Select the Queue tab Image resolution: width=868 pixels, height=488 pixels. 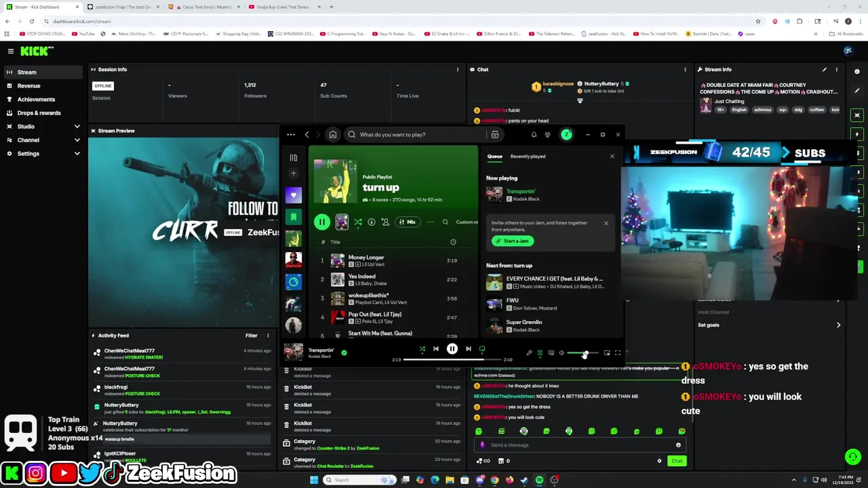pyautogui.click(x=494, y=157)
